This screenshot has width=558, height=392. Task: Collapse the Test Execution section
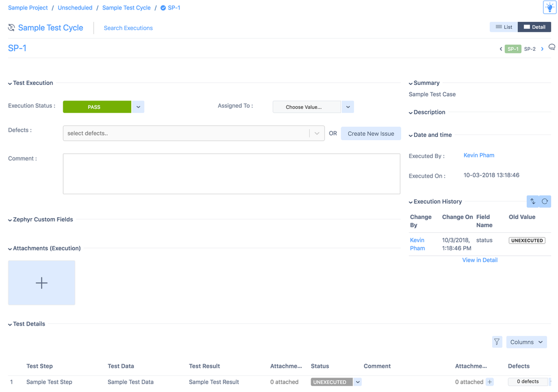(10, 84)
